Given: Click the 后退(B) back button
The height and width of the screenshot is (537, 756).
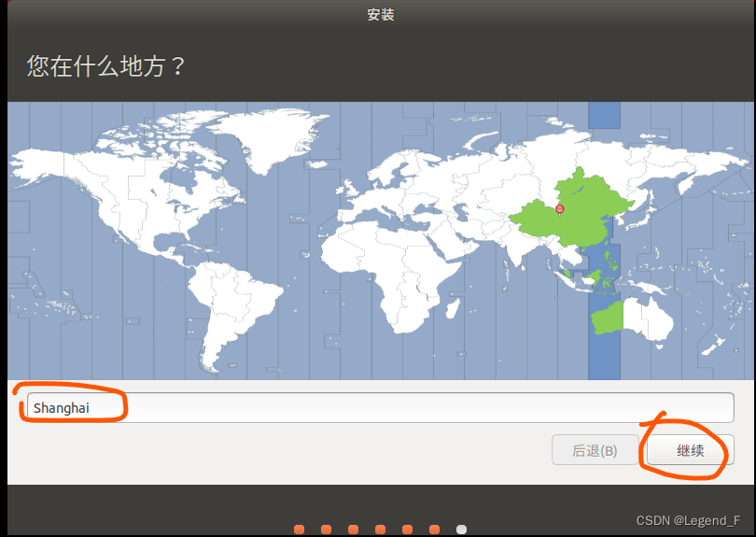Looking at the screenshot, I should click(595, 450).
